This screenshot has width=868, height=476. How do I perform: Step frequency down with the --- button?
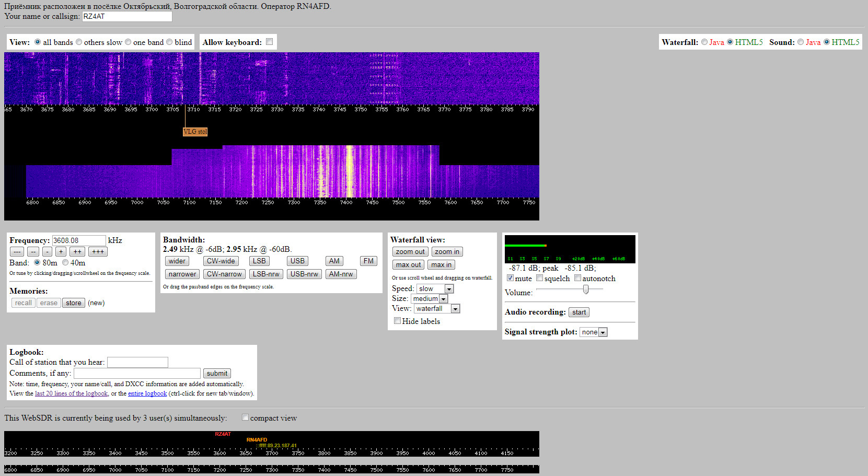pos(17,252)
